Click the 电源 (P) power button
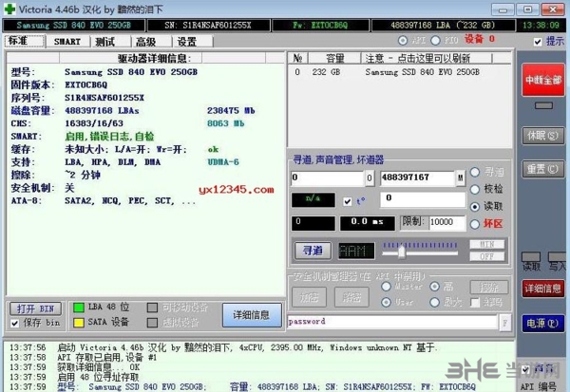The image size is (570, 392). (543, 323)
